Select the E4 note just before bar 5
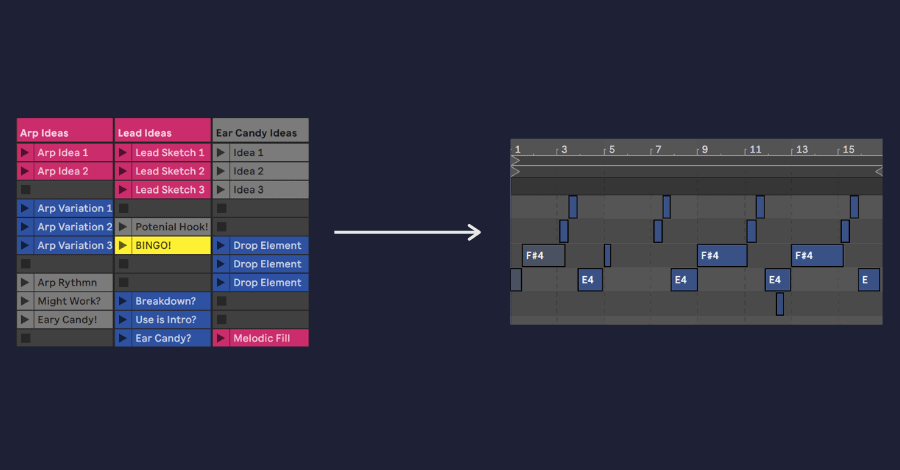 [x=590, y=279]
